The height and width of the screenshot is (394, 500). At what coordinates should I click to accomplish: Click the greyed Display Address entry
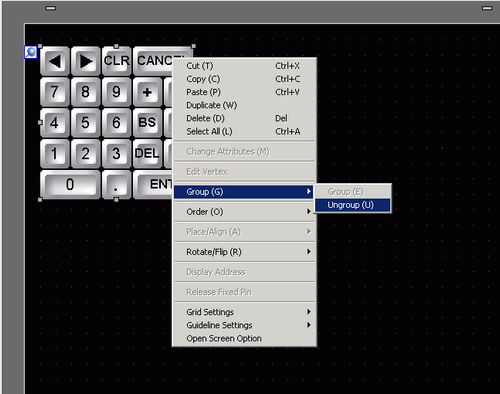tap(244, 272)
